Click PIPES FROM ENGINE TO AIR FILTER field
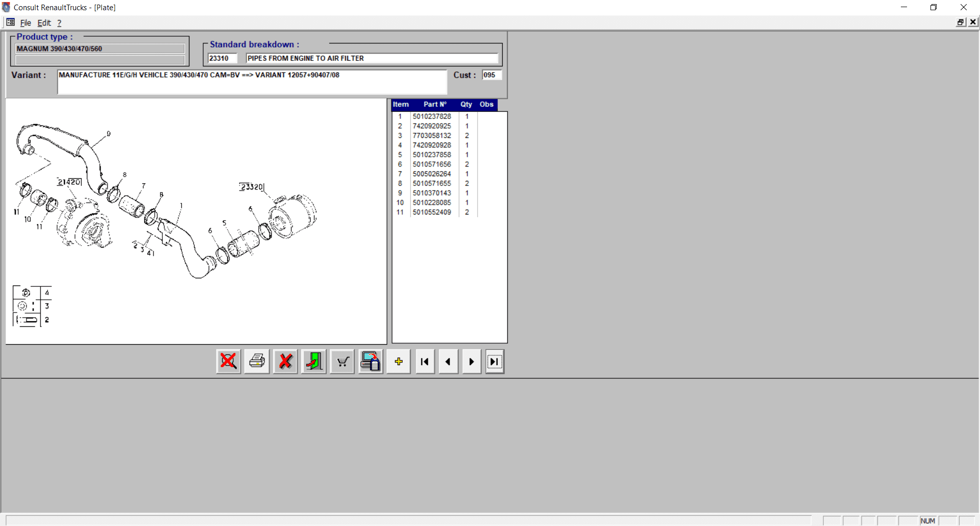 coord(372,58)
